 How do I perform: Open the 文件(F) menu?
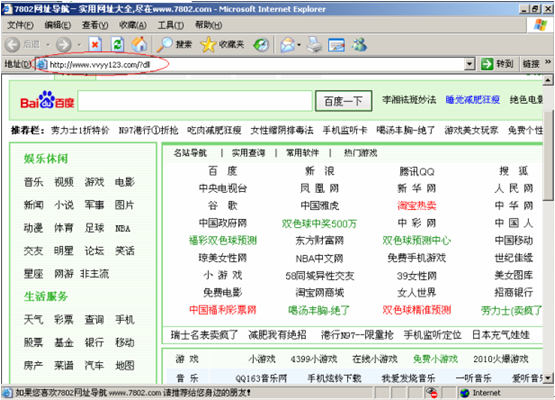[20, 25]
